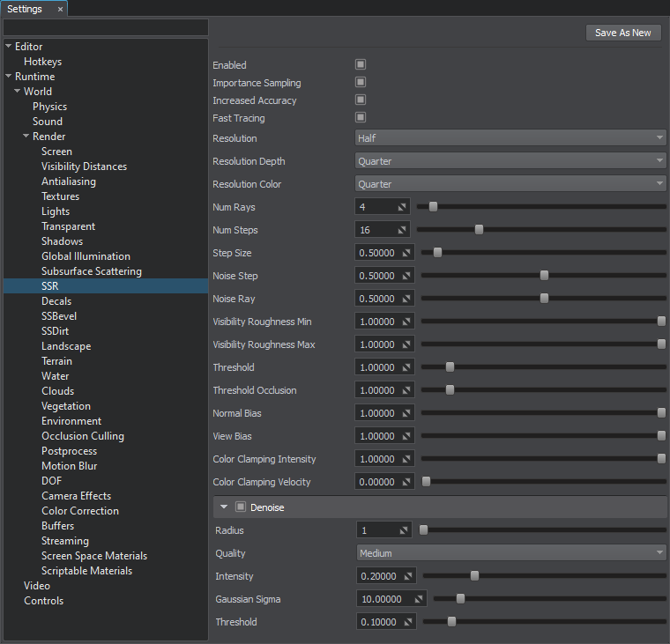Click the Num Rays value arrow icon
The width and height of the screenshot is (670, 644).
(x=402, y=207)
